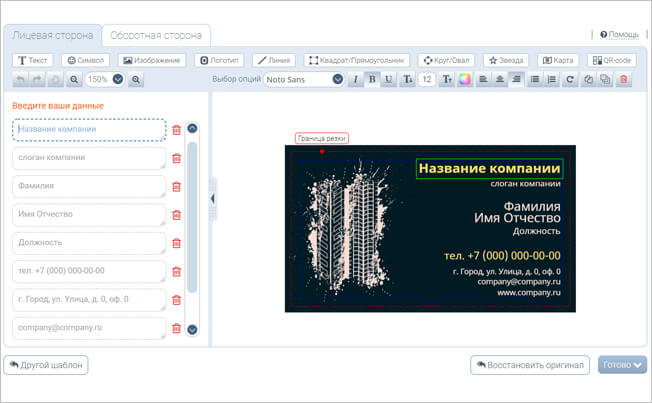Screen dimensions: 652x403
Task: Click the font size 12 field
Action: tap(427, 79)
